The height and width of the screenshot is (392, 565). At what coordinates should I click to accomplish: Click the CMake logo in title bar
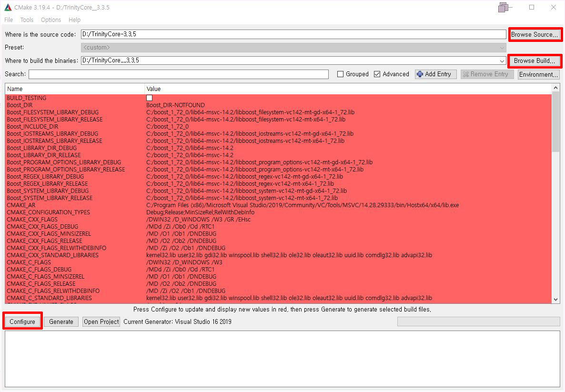click(8, 7)
